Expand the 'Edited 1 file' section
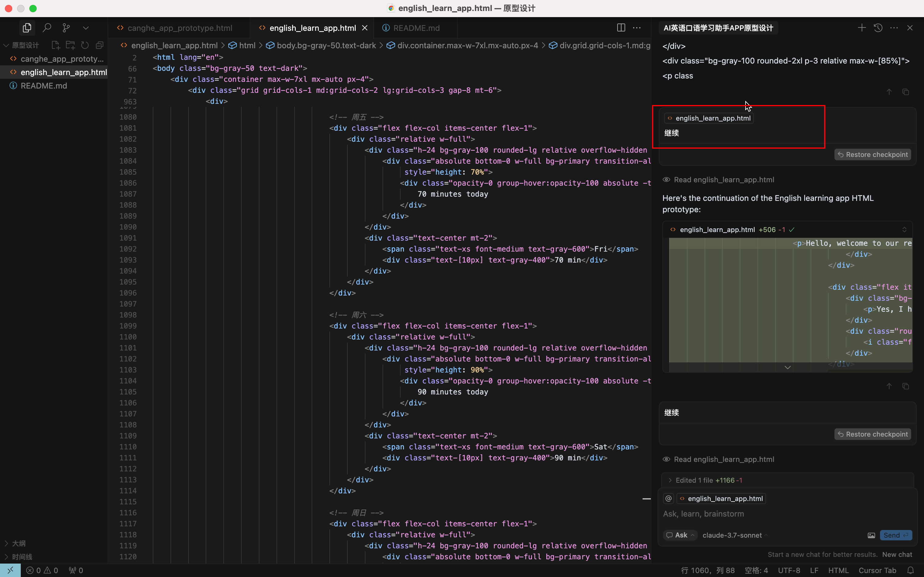The height and width of the screenshot is (577, 924). pyautogui.click(x=670, y=480)
